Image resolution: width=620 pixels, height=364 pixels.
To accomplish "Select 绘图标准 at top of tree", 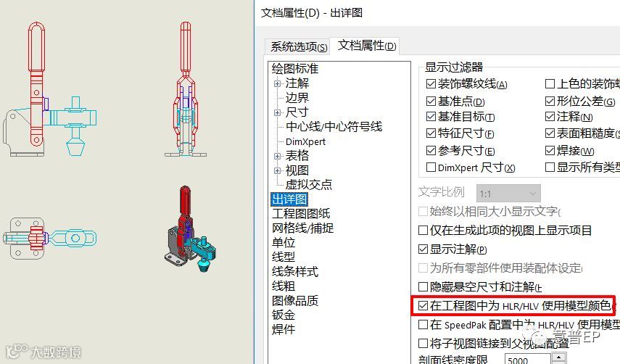I will coord(295,69).
